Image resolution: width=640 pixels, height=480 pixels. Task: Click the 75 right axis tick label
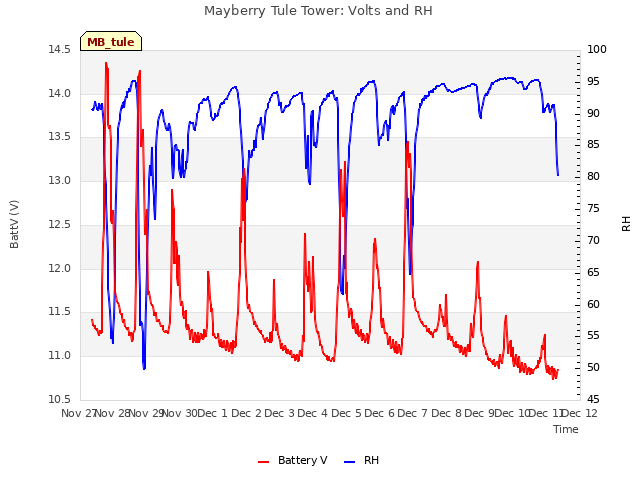593,209
